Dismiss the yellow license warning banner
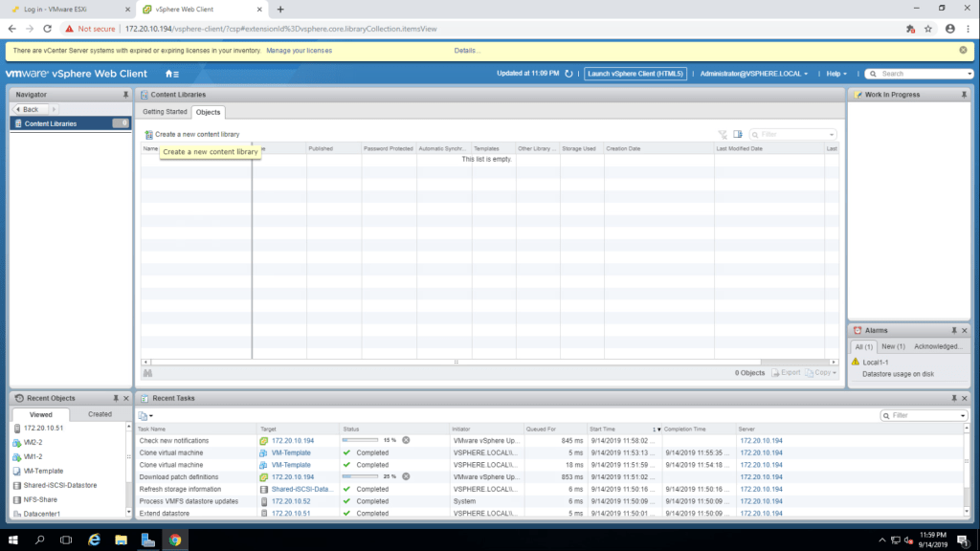The image size is (980, 551). [x=964, y=50]
